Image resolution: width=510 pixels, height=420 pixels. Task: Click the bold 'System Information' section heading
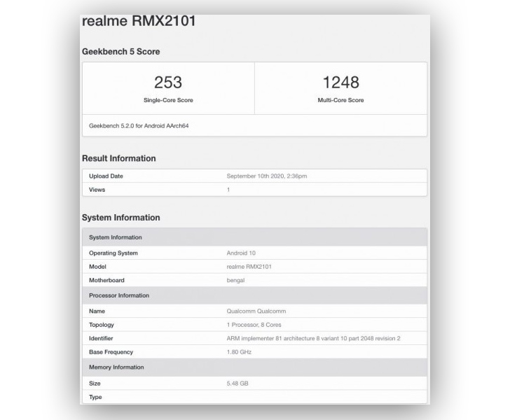[121, 218]
